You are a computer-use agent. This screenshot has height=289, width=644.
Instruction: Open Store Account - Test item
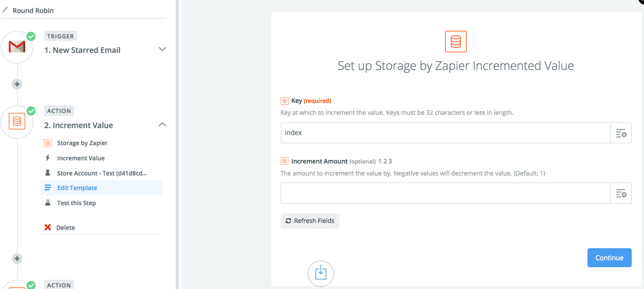(x=102, y=173)
